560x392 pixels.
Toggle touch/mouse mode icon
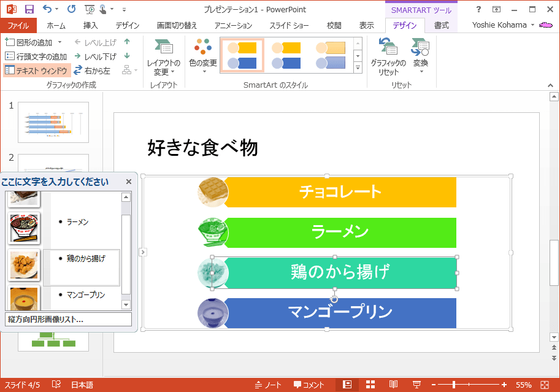(x=103, y=9)
